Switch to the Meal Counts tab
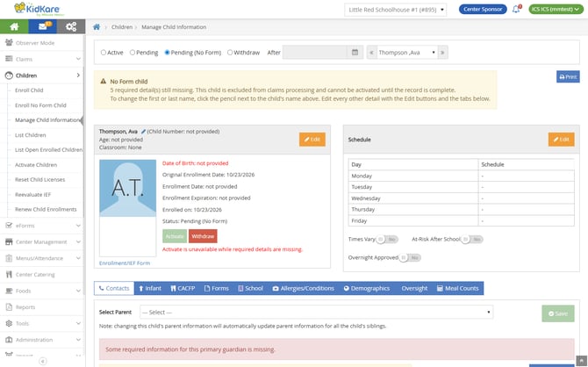The width and height of the screenshot is (588, 367). tap(458, 288)
